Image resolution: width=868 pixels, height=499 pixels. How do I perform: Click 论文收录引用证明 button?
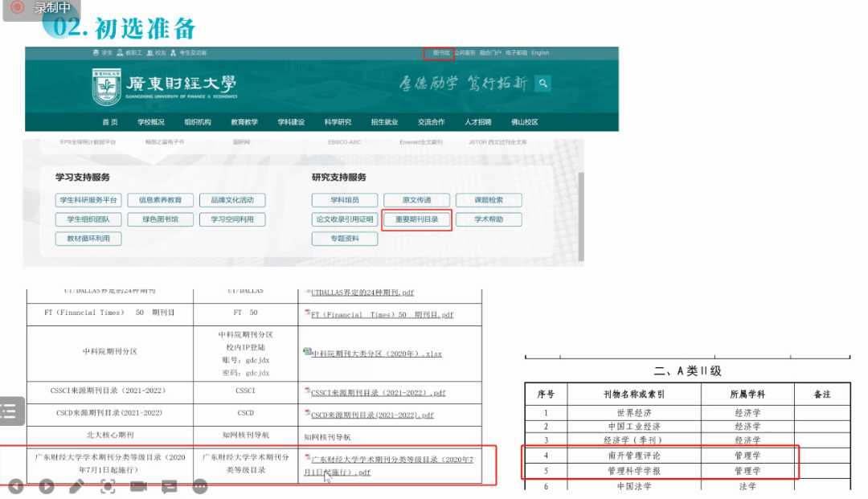[345, 219]
